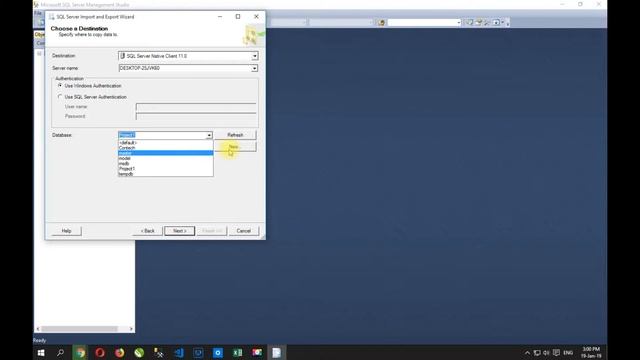The image size is (640, 360).
Task: Show hidden system tray icons
Action: (x=527, y=353)
